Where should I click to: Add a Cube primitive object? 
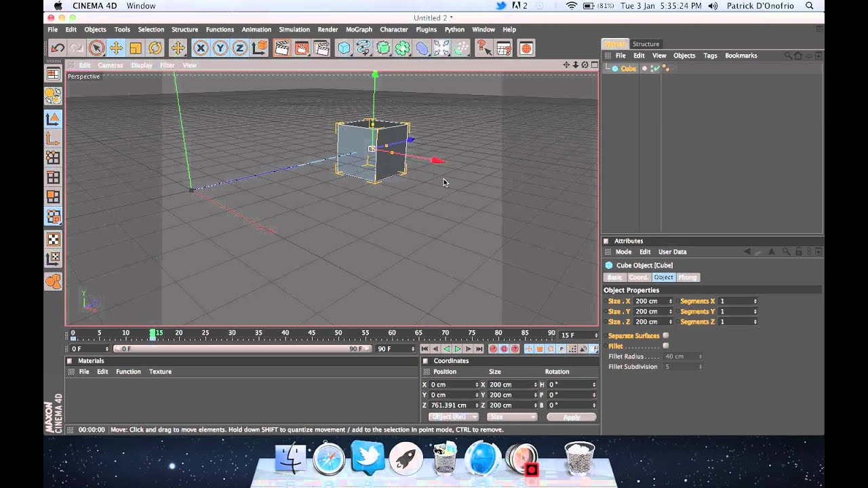pos(344,48)
